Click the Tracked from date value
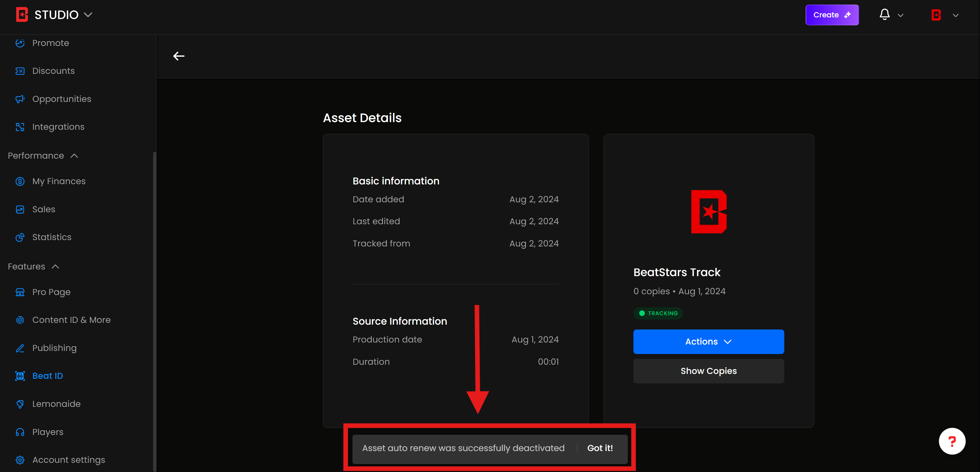This screenshot has height=472, width=980. pos(534,244)
